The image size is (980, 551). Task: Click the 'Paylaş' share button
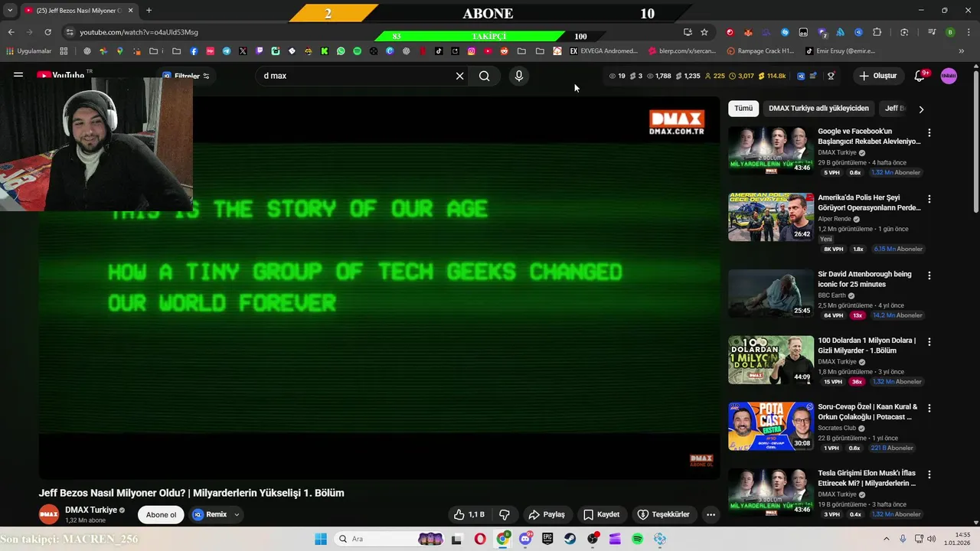[547, 514]
